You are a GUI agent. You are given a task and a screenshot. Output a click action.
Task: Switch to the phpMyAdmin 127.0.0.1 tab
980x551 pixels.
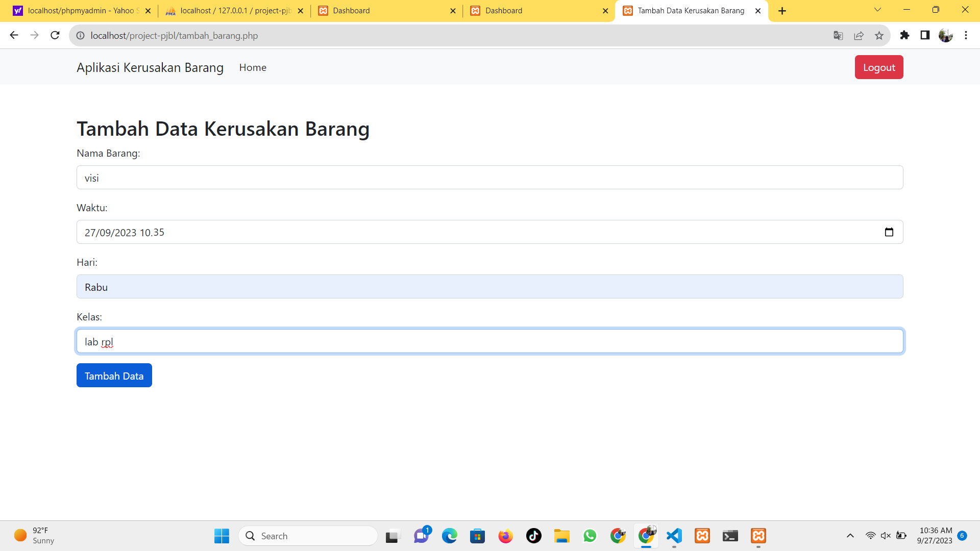tap(235, 11)
